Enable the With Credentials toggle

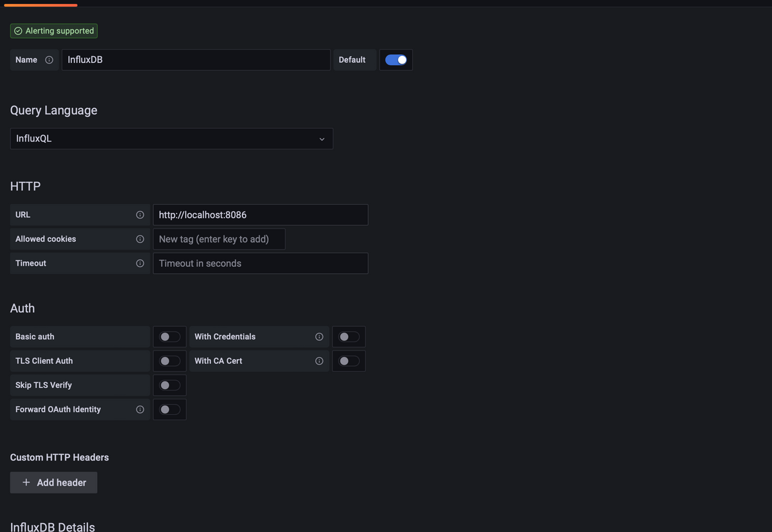(349, 337)
